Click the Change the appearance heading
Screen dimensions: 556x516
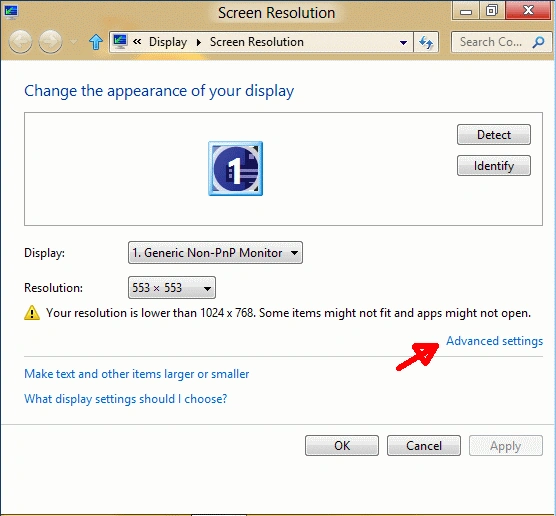(x=159, y=91)
